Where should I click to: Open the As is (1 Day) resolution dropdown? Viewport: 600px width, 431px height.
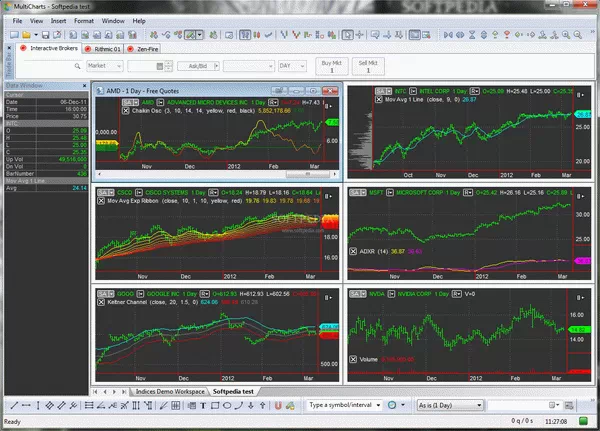[x=450, y=405]
